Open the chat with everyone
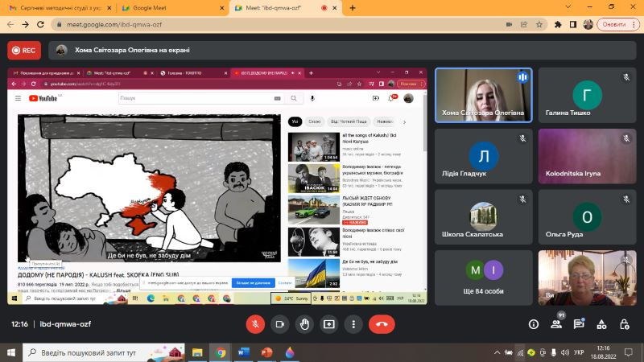644x362 pixels. pyautogui.click(x=579, y=325)
